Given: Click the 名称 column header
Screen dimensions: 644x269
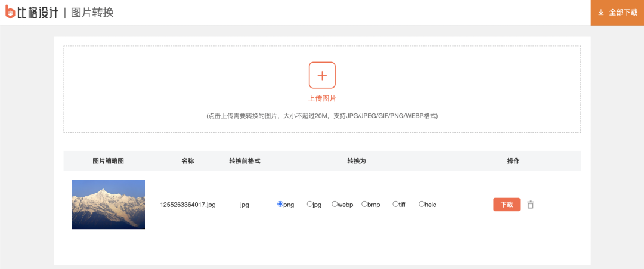Looking at the screenshot, I should tap(188, 161).
